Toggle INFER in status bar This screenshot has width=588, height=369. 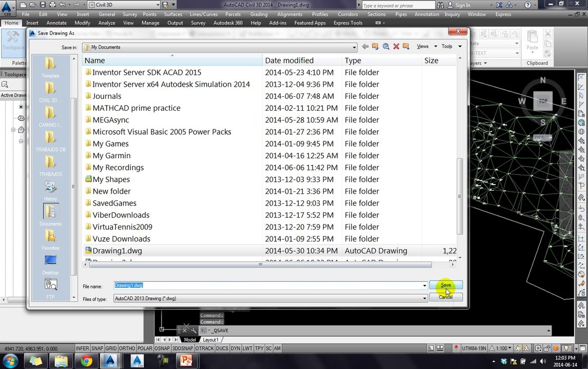click(82, 348)
